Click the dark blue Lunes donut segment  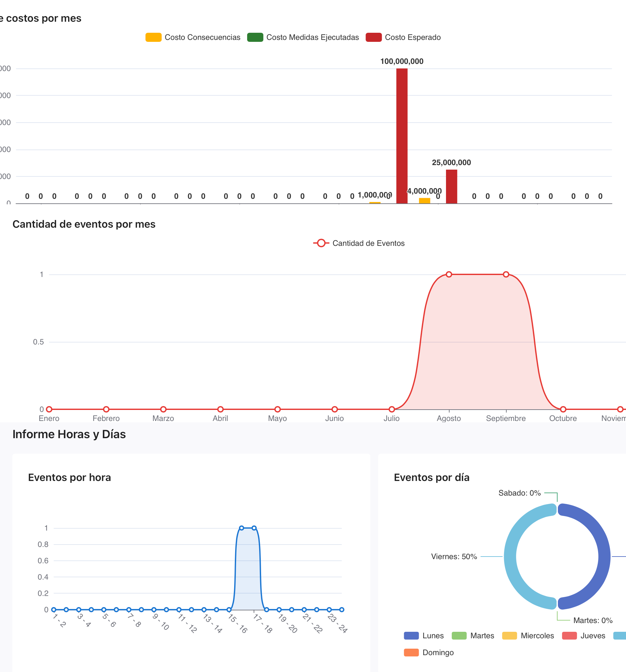coord(604,557)
